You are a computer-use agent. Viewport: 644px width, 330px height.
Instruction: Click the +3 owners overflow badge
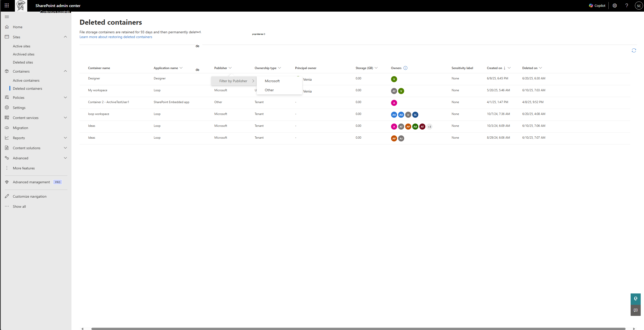[x=429, y=127]
